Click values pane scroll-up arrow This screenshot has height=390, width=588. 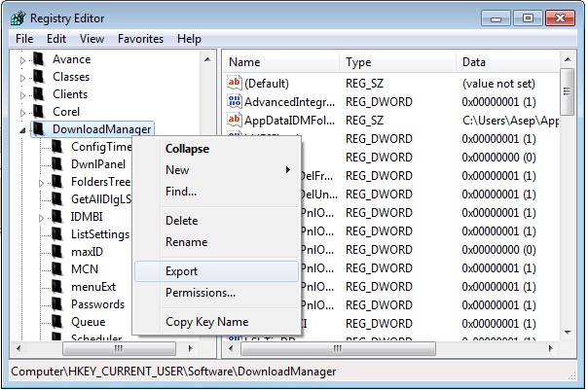click(568, 59)
